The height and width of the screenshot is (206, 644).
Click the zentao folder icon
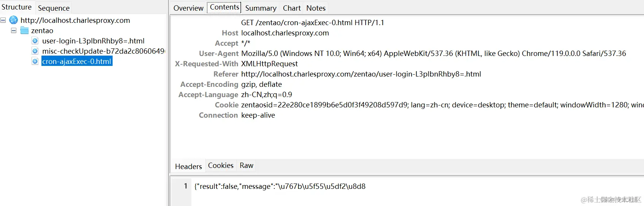24,30
